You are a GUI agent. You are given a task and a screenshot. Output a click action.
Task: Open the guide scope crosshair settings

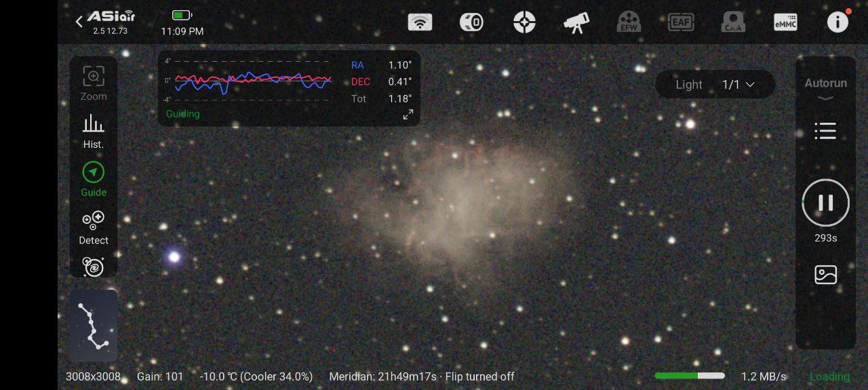524,22
